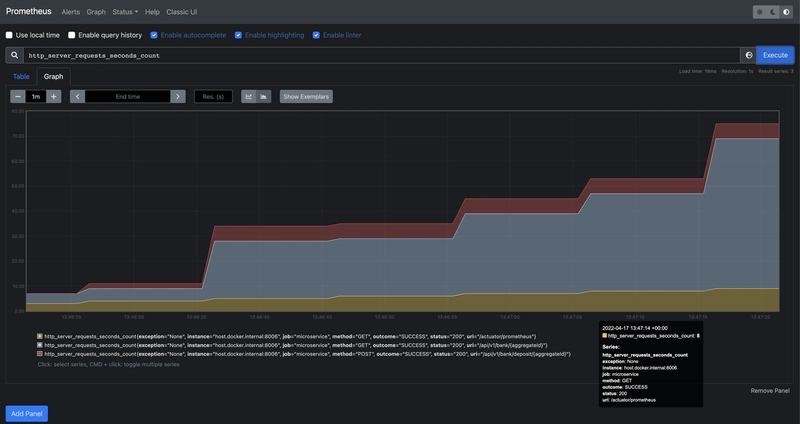Select the POST deposit series red swatch

pyautogui.click(x=40, y=354)
